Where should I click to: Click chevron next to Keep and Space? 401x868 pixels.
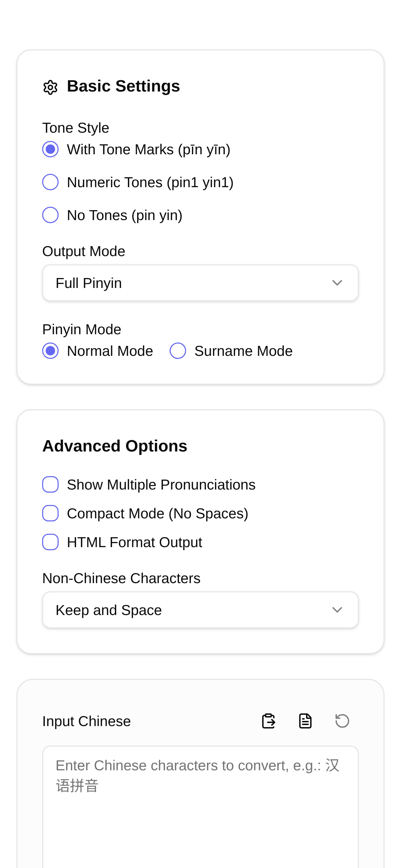tap(337, 610)
